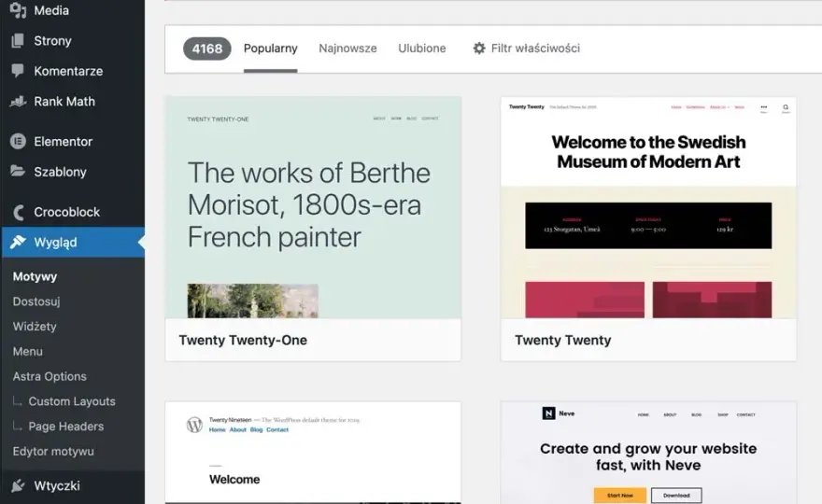Click About link in Twenty Nineteen preview

[x=237, y=429]
